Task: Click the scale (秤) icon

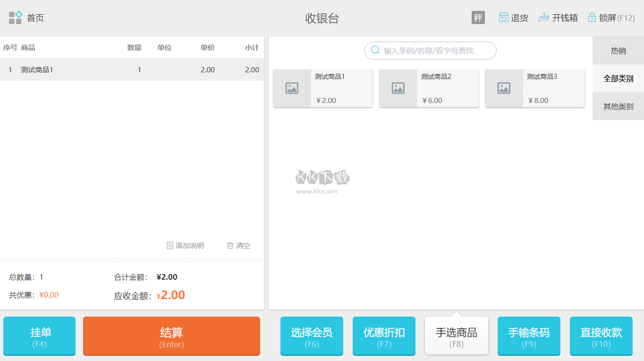Action: click(478, 18)
